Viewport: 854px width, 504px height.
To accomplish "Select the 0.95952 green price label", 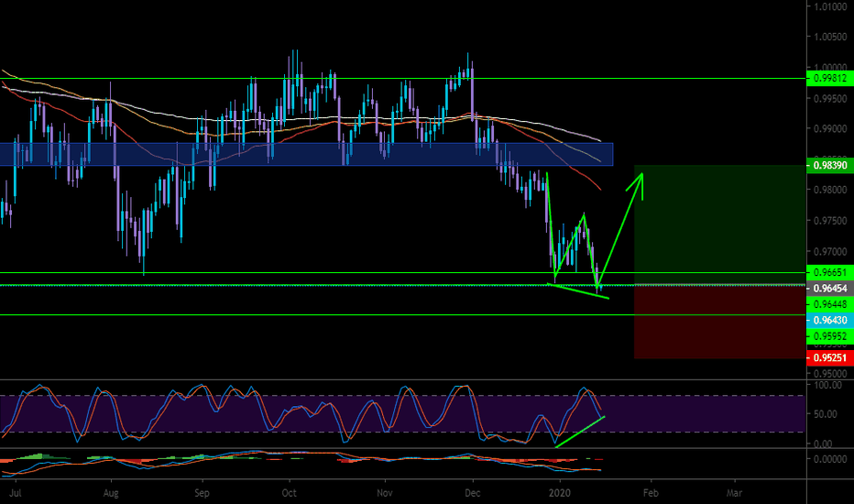I will coord(829,336).
